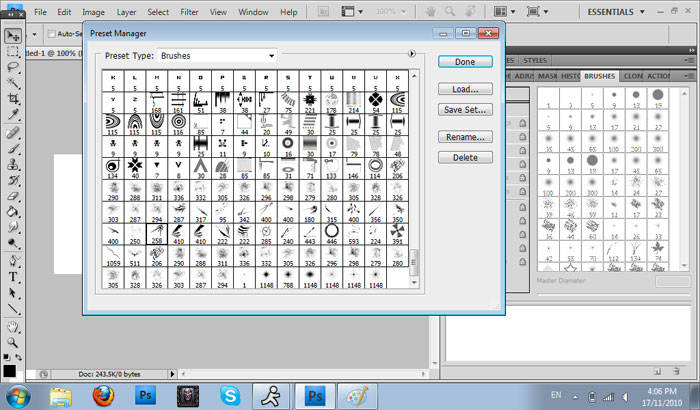This screenshot has width=700, height=410.
Task: Open the Preset Type Brushes dropdown
Action: (217, 56)
